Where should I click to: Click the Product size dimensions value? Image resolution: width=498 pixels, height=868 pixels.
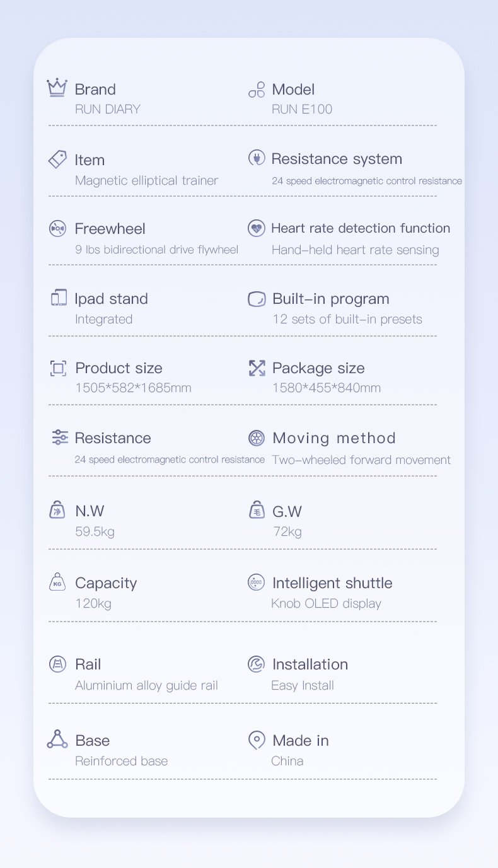click(x=133, y=388)
